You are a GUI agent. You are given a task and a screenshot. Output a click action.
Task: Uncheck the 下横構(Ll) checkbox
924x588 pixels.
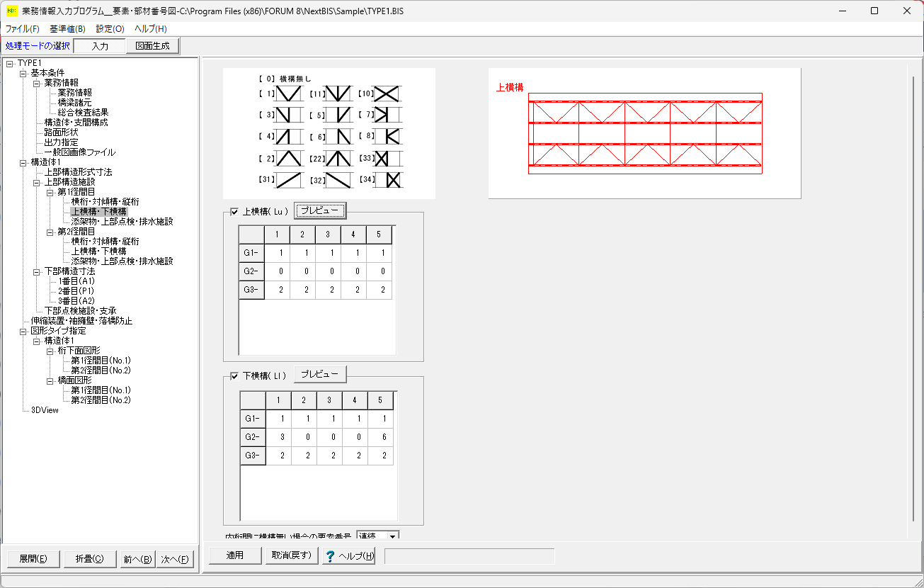[x=234, y=375]
